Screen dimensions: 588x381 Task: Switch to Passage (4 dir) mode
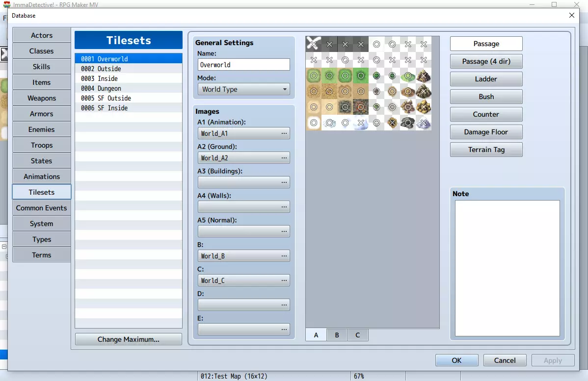[486, 61]
